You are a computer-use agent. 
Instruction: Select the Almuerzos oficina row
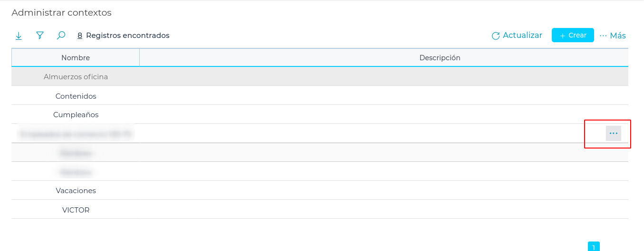[x=76, y=76]
